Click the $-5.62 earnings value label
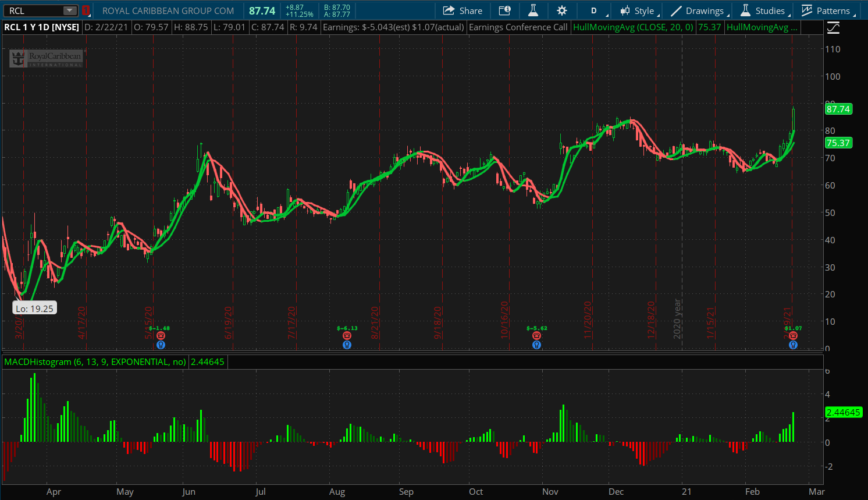This screenshot has width=868, height=500. (x=536, y=328)
